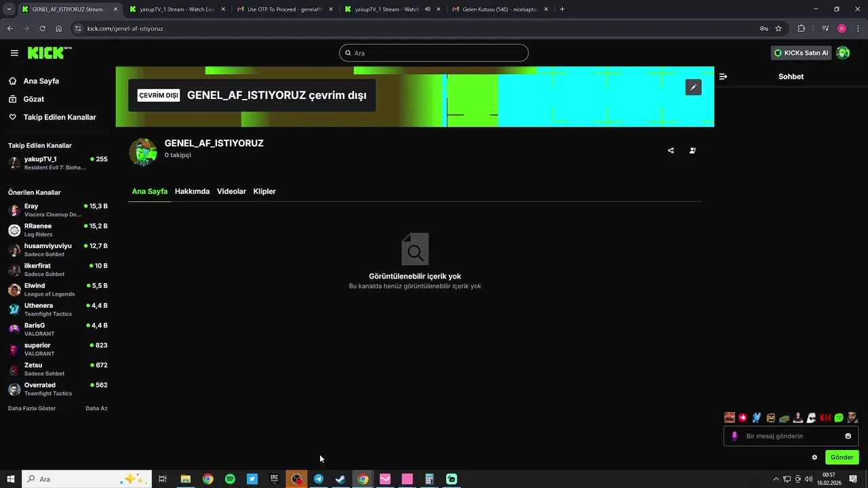The width and height of the screenshot is (868, 488).
Task: Show hidden system tray icons
Action: pyautogui.click(x=776, y=479)
